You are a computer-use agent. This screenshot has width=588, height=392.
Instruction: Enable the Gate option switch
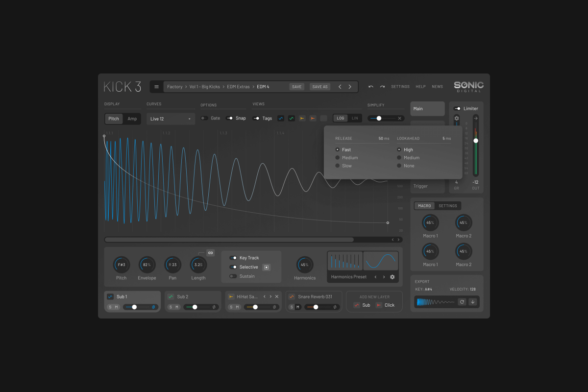point(204,118)
